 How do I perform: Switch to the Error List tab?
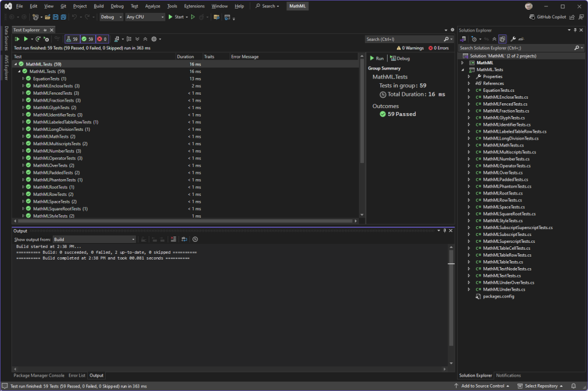click(x=77, y=375)
